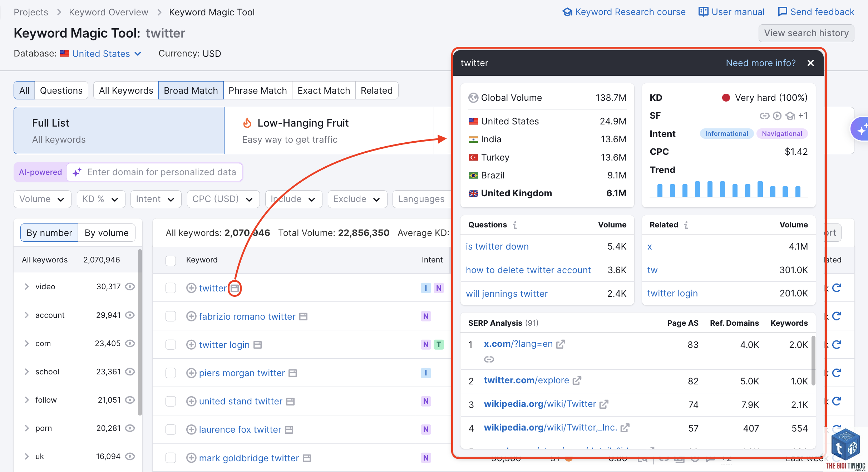This screenshot has height=472, width=868.
Task: Open SERP preview icon next to twitter keyword
Action: pos(235,288)
